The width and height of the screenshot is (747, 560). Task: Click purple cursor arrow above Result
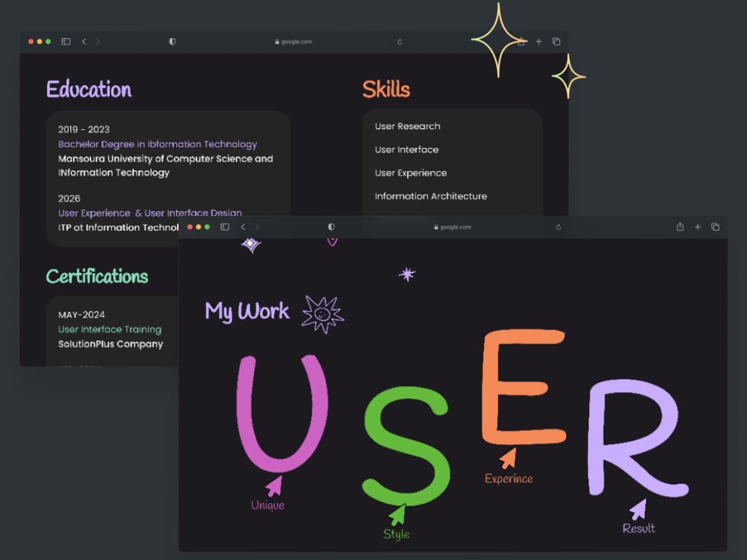tap(638, 509)
